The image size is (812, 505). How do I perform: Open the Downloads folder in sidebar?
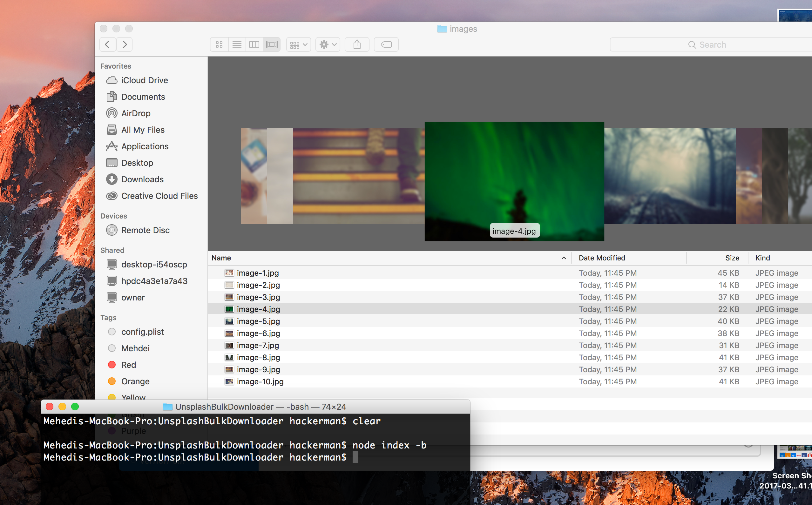(142, 179)
